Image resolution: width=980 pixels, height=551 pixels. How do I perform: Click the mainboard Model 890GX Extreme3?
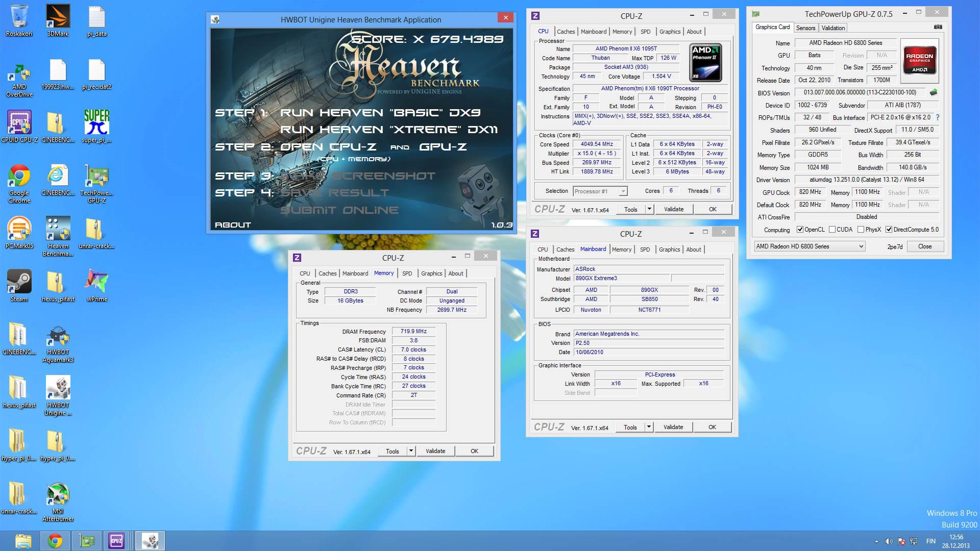point(621,278)
